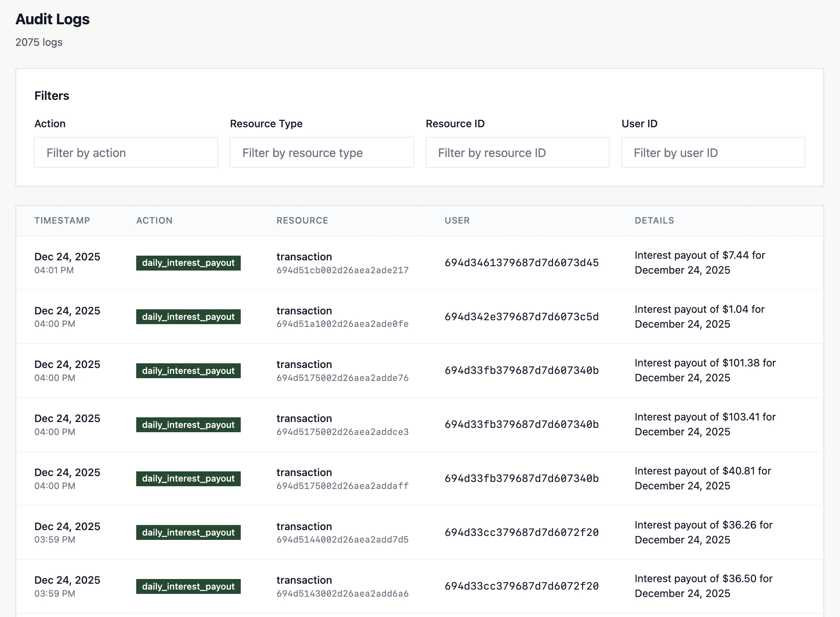840x617 pixels.
Task: Click the Filter by resource ID box
Action: [x=517, y=152]
